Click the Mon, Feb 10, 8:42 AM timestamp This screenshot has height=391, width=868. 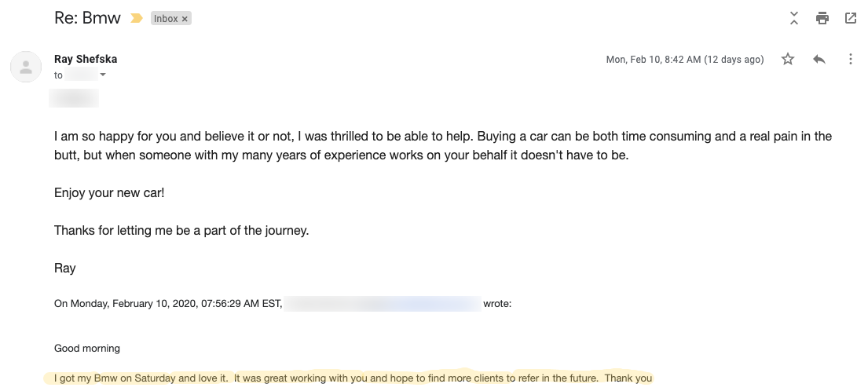tap(684, 60)
